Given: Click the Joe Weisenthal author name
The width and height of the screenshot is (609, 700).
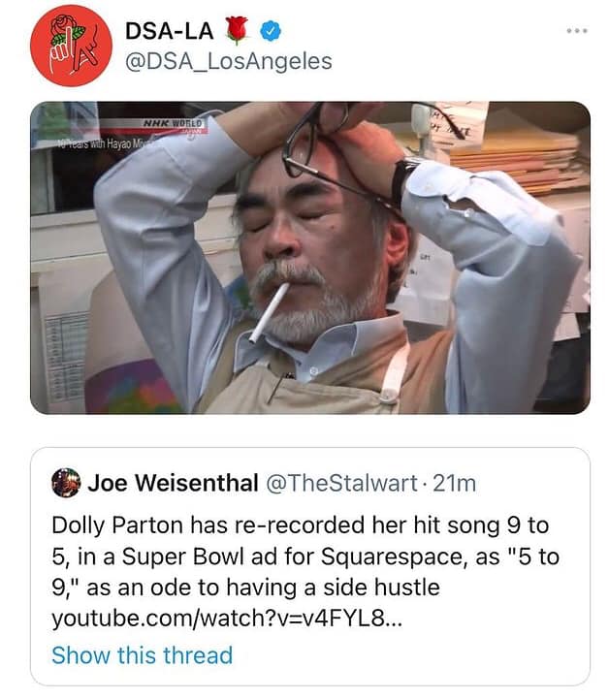Looking at the screenshot, I should pos(173,483).
